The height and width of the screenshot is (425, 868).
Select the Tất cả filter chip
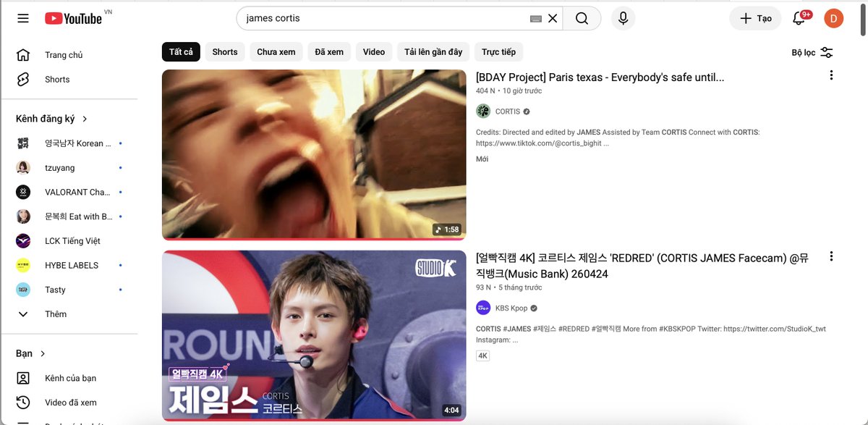coord(181,52)
